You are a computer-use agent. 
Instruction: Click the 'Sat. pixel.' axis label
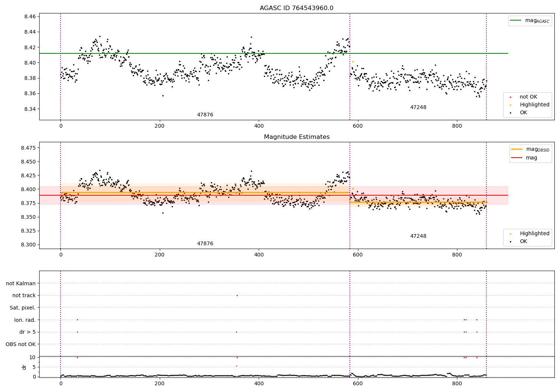(x=23, y=308)
